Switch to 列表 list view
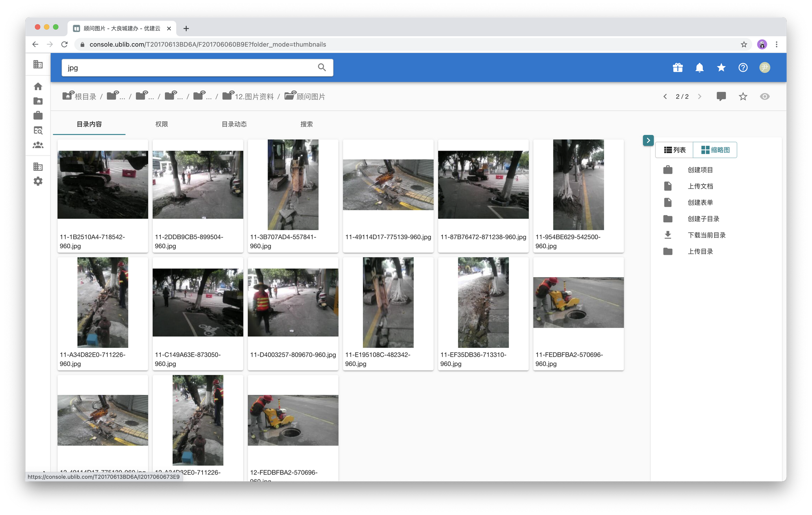The height and width of the screenshot is (515, 812). coord(675,150)
